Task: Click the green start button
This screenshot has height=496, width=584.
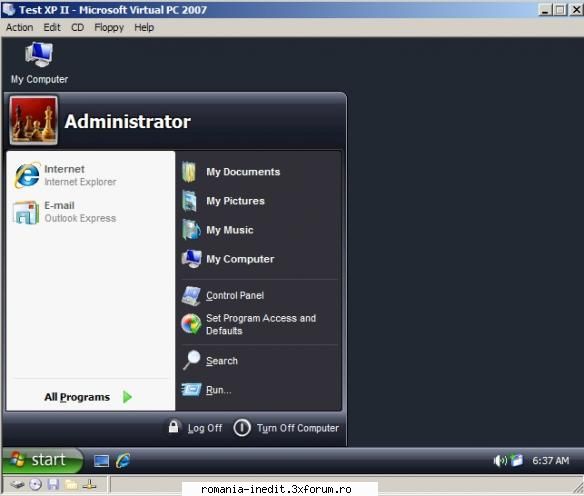Action: 42,460
